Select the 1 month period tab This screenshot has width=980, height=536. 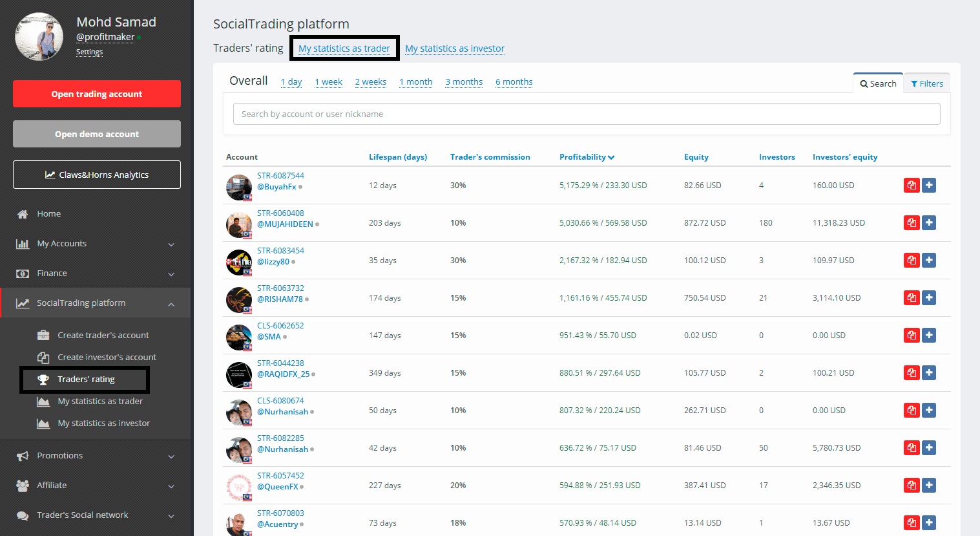(x=416, y=82)
